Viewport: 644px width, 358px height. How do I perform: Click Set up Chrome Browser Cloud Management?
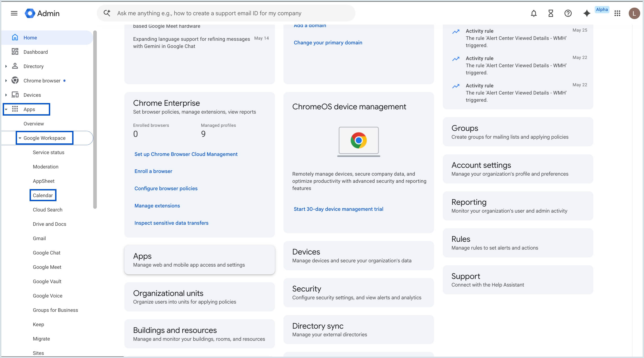[x=186, y=154]
